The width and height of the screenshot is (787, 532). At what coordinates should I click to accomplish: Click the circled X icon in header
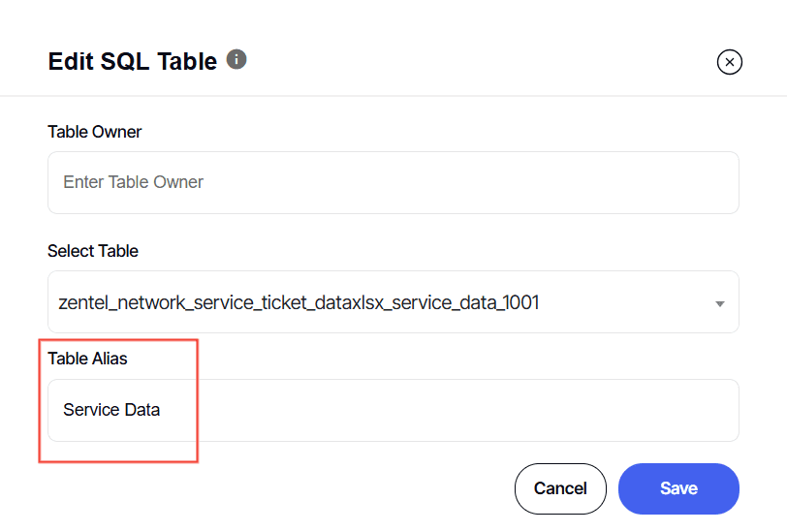coord(729,62)
